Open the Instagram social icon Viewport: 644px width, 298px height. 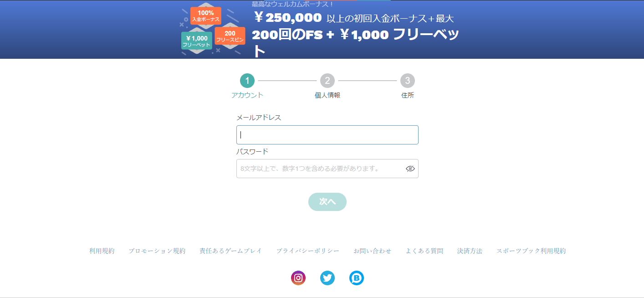click(x=298, y=278)
